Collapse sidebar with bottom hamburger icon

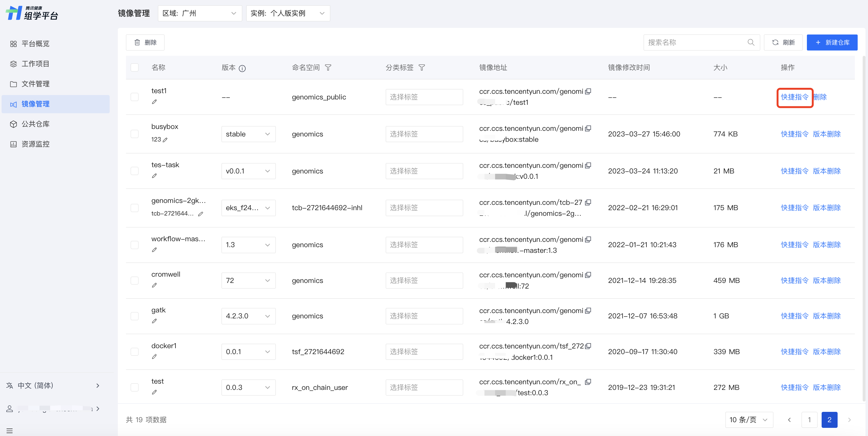[x=9, y=431]
